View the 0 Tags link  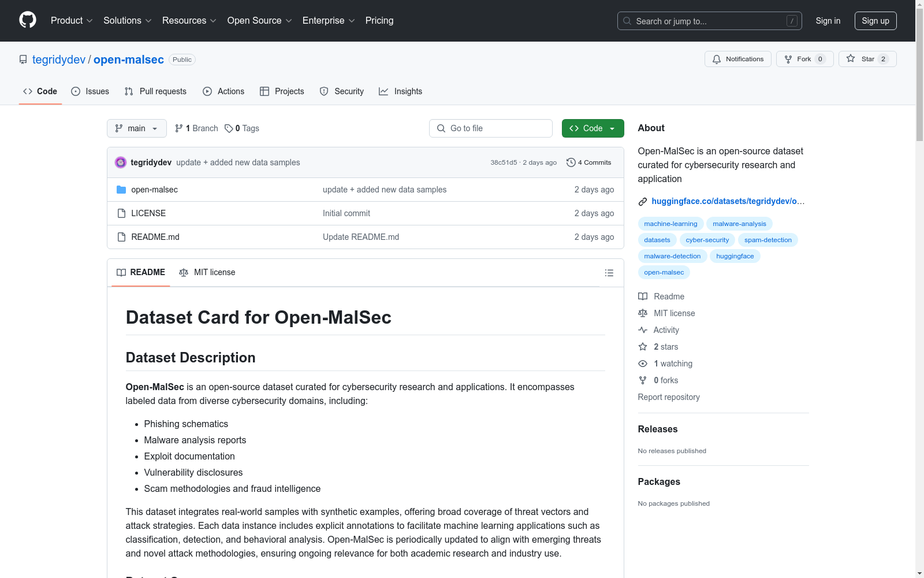[242, 128]
